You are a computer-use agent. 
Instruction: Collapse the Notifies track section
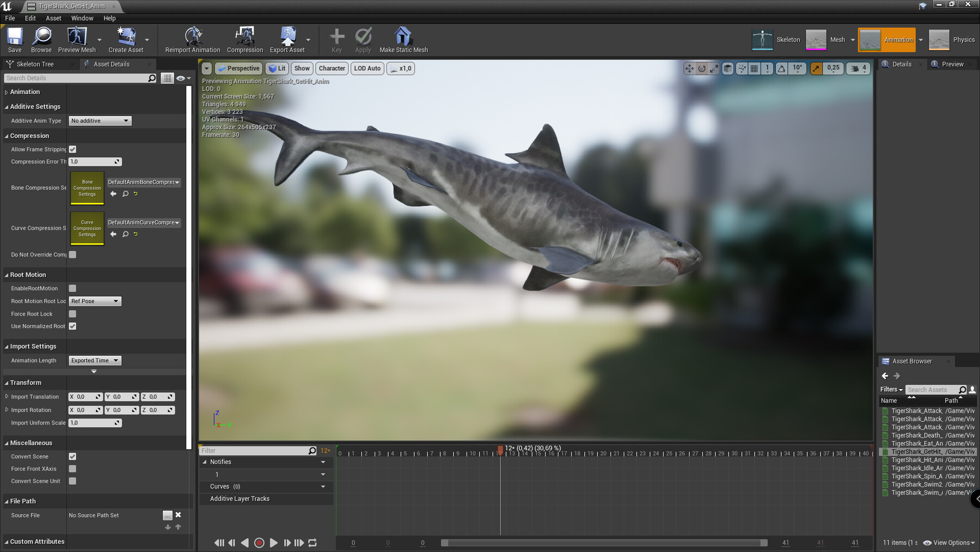(x=205, y=462)
